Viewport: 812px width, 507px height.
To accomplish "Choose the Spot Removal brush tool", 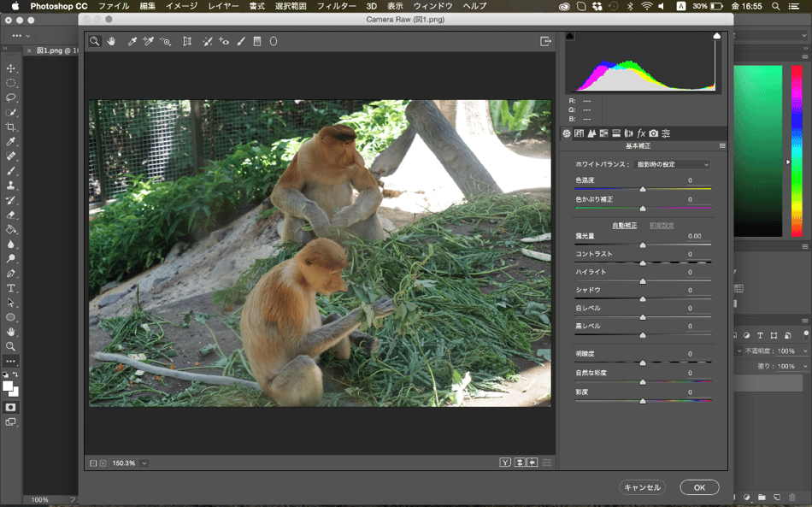I will pyautogui.click(x=207, y=41).
